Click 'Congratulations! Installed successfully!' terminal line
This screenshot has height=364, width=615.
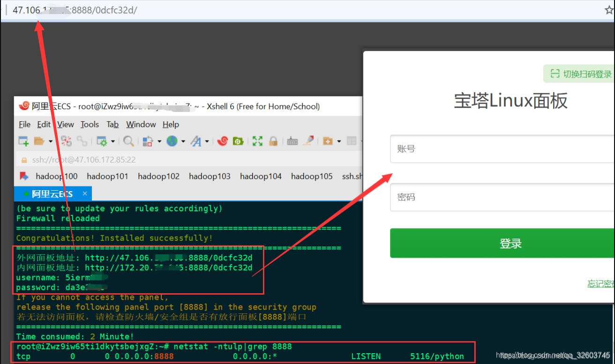click(x=114, y=238)
